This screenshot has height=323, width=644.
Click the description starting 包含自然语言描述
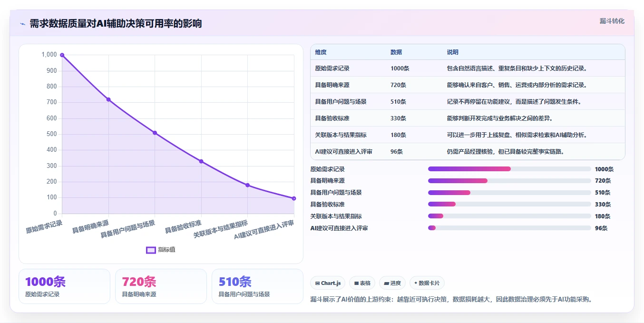pos(517,69)
